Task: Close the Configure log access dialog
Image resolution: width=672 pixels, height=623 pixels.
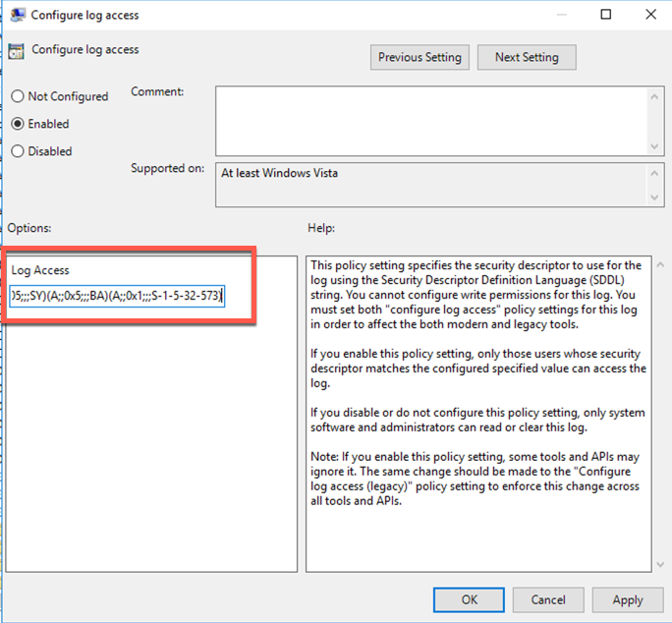Action: (649, 15)
